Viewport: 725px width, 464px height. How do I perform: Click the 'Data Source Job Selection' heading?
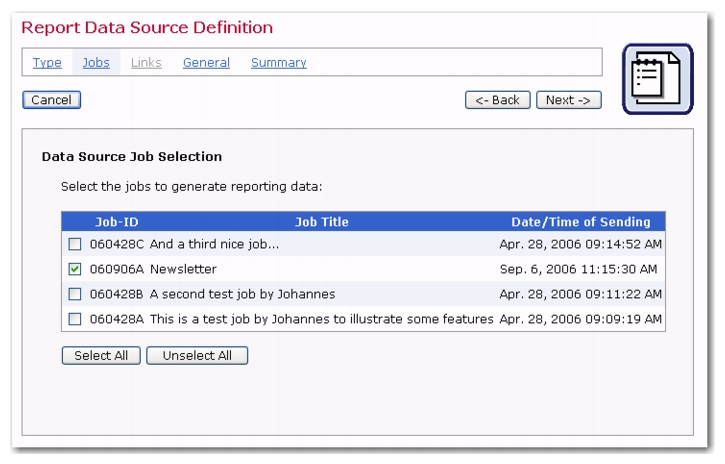click(132, 156)
